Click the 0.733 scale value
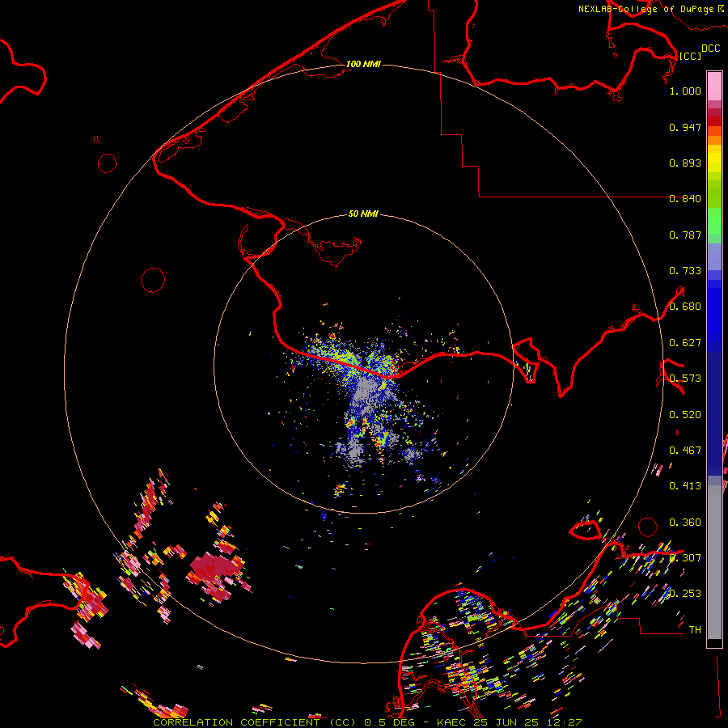This screenshot has height=728, width=728. coord(685,271)
